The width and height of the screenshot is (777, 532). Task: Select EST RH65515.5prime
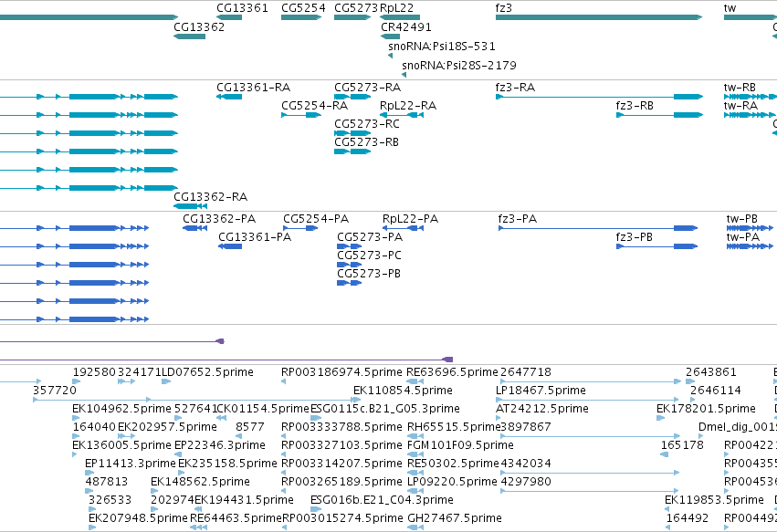click(x=454, y=427)
